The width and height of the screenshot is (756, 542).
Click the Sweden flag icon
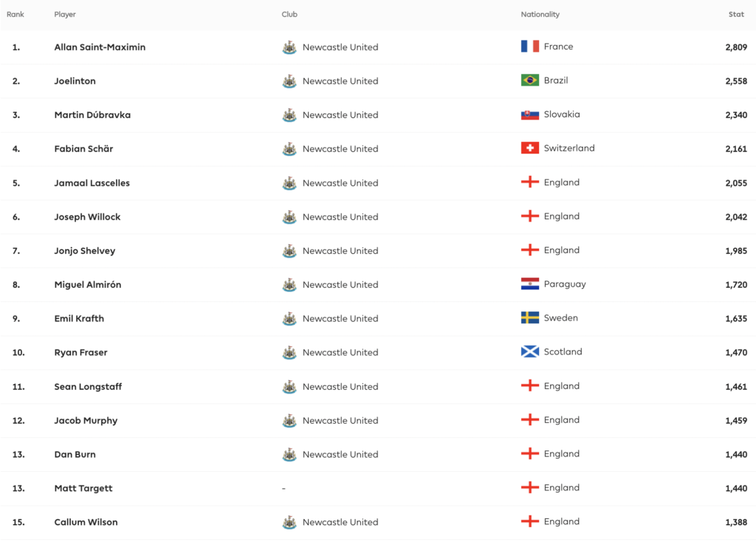pyautogui.click(x=529, y=318)
